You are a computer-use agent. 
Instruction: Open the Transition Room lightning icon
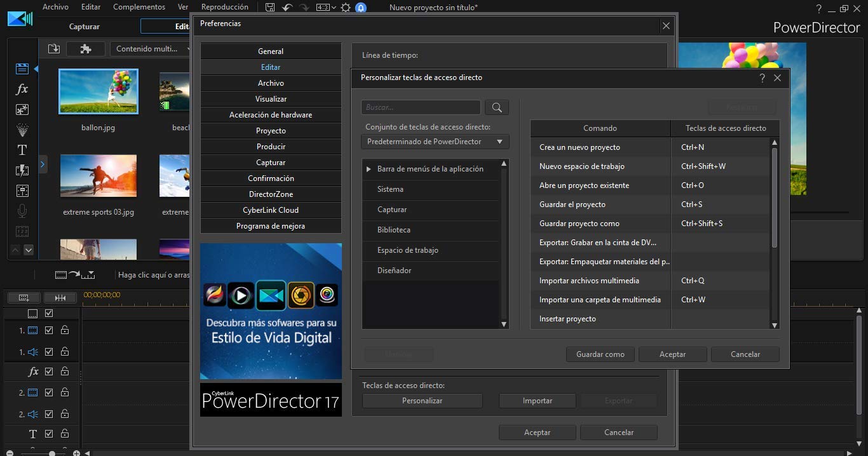coord(22,170)
